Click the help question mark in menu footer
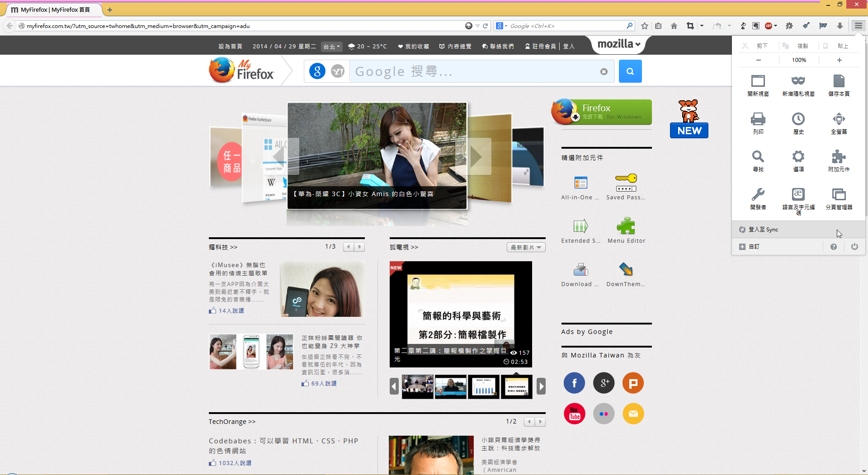Viewport: 868px width, 475px height. pyautogui.click(x=834, y=247)
